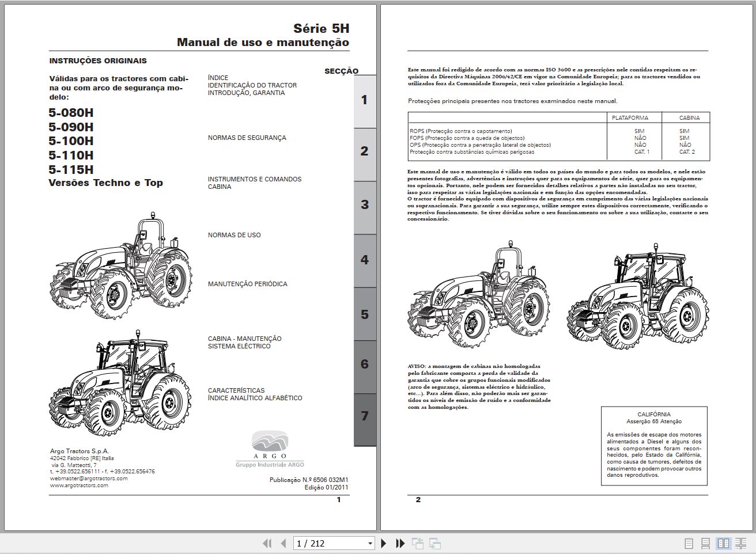Select section tab 4
Viewport: 756px width, 554px height.
pos(364,260)
